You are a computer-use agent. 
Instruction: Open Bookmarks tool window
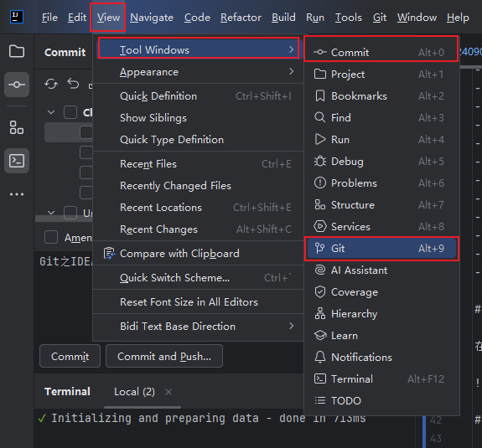click(381, 95)
